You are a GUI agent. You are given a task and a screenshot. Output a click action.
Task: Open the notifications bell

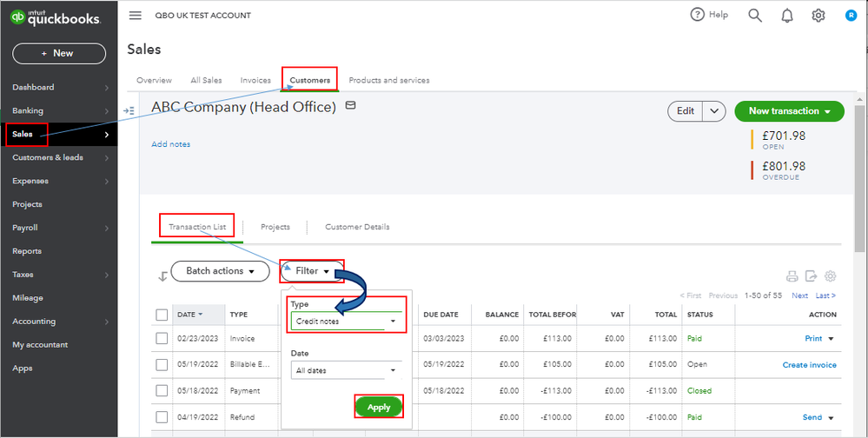(786, 16)
